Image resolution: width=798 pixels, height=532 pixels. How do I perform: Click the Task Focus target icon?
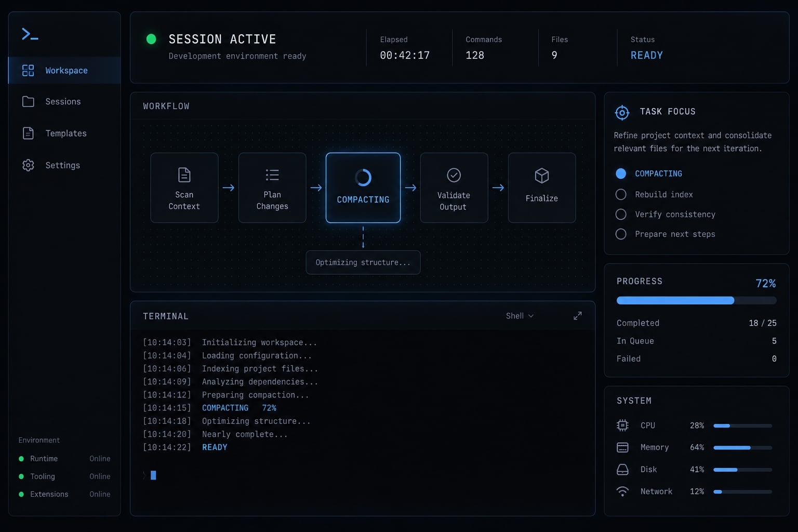click(x=622, y=112)
